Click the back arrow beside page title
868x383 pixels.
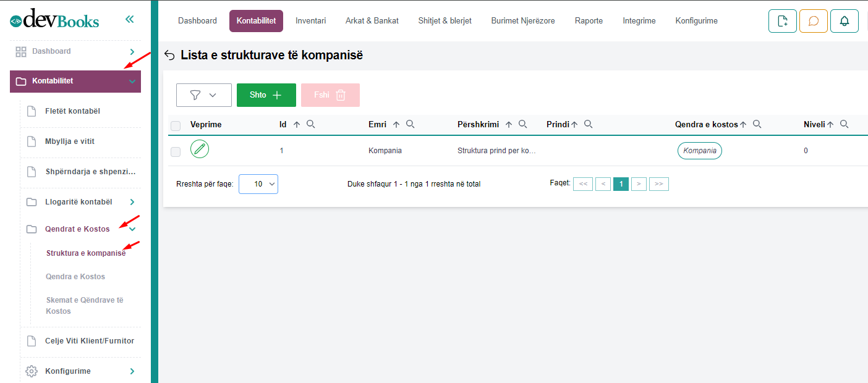point(169,56)
